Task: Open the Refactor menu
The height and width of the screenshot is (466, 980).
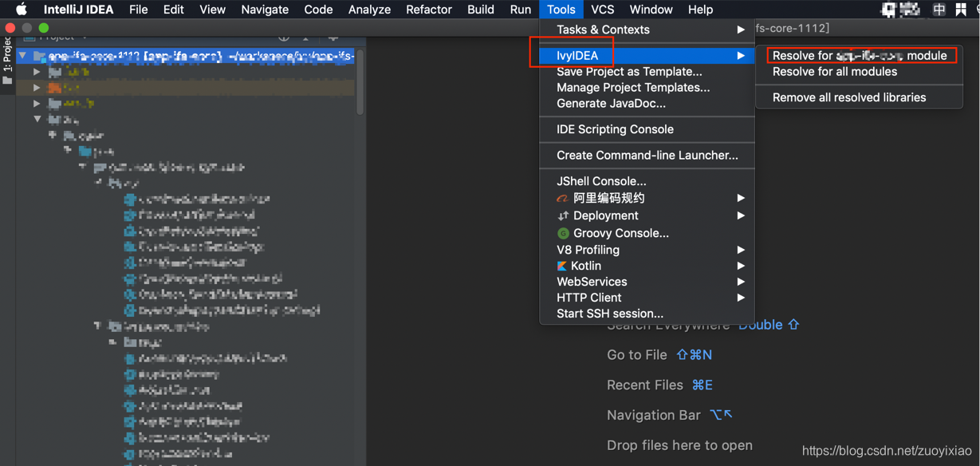Action: [429, 10]
